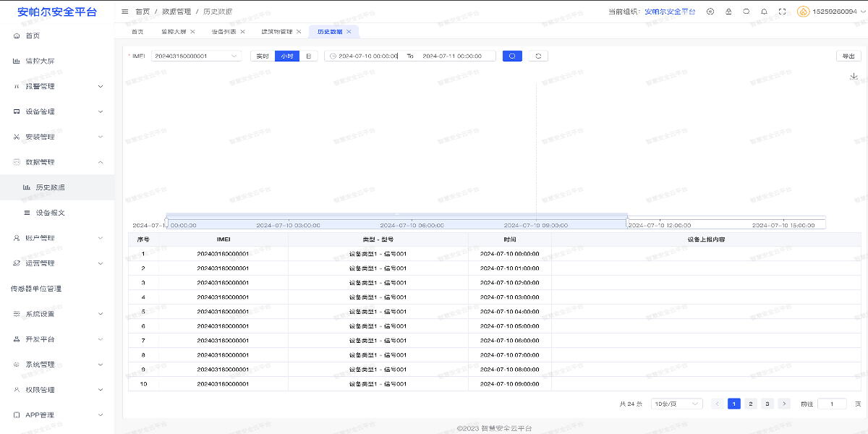Viewport: 868px width, 434px height.
Task: Open the search icon in the top bar
Action: tap(746, 11)
